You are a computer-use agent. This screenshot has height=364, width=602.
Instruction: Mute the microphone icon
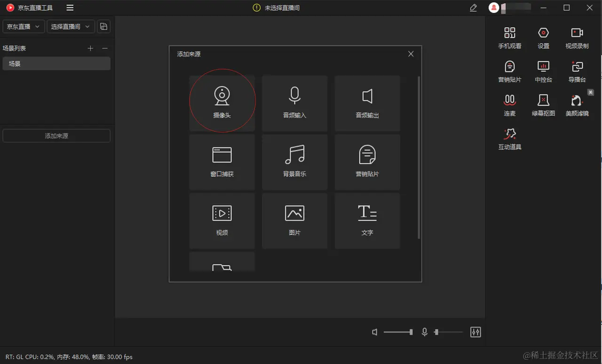425,332
